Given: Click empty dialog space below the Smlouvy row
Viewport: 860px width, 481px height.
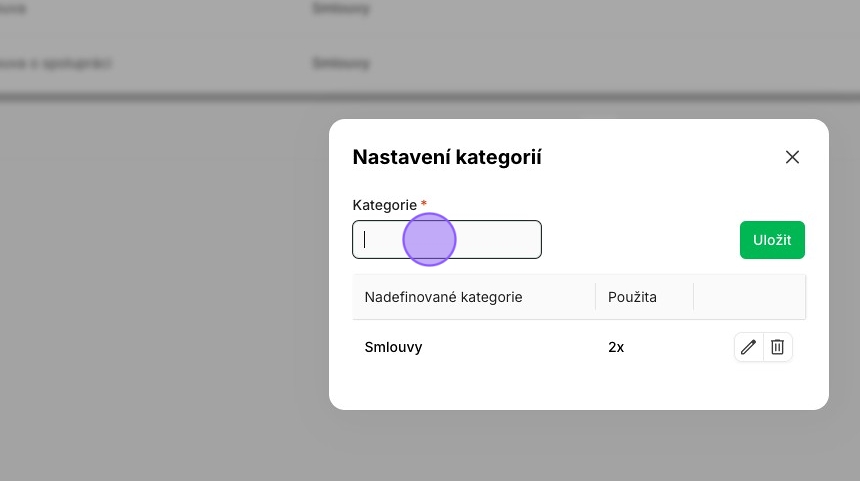Looking at the screenshot, I should 578,390.
